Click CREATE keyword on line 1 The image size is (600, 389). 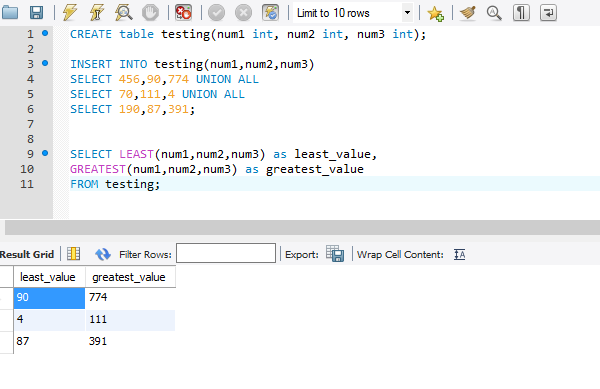click(91, 34)
